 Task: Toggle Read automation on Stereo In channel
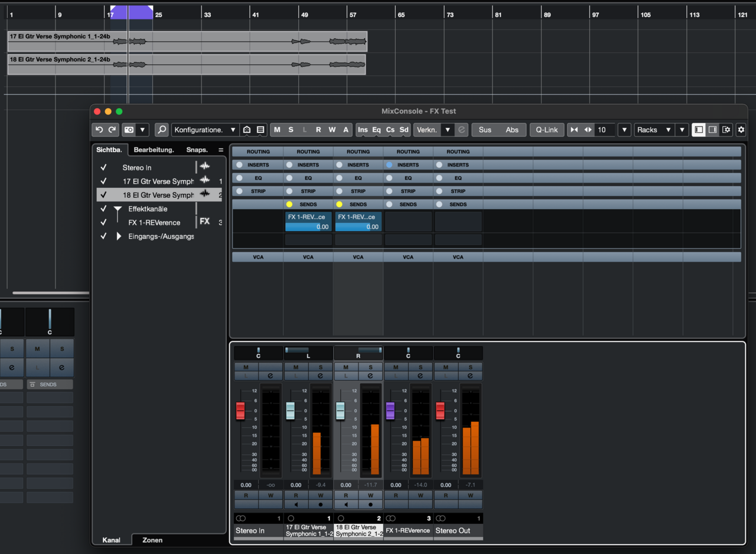[246, 496]
